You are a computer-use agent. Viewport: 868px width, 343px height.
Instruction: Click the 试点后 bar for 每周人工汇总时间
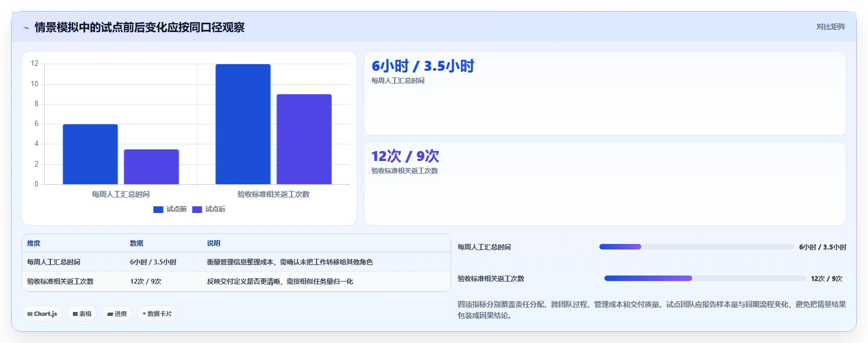[151, 167]
